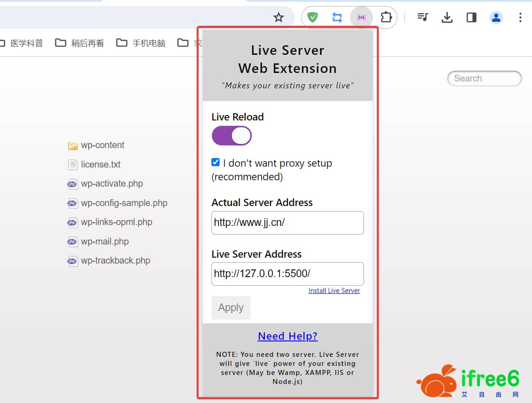Viewport: 532px width, 403px height.
Task: Click the 'Need Help?' link
Action: click(288, 336)
